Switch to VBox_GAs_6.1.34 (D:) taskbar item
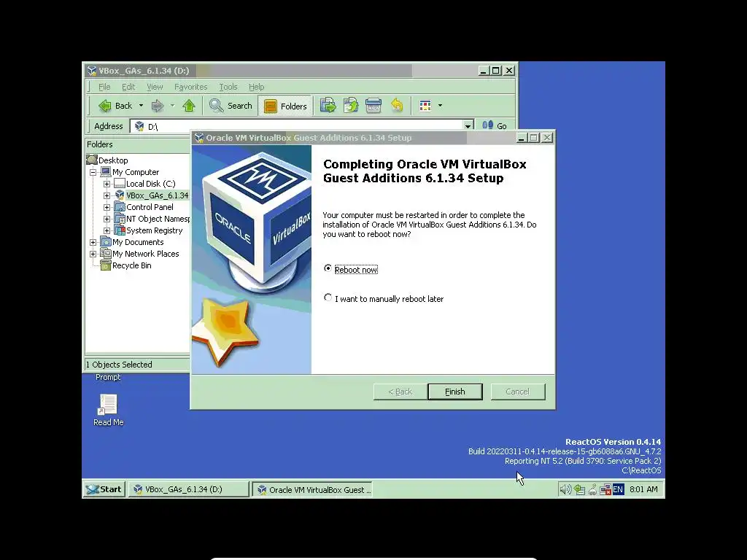Image resolution: width=747 pixels, height=560 pixels. [188, 489]
